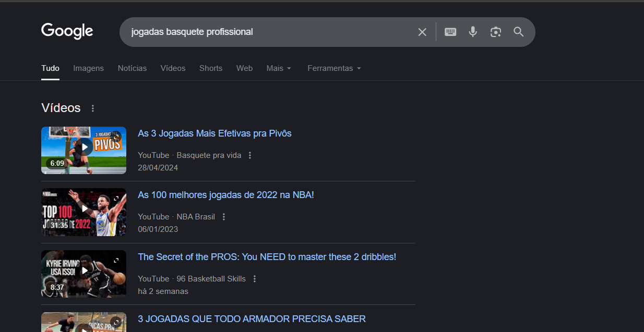The height and width of the screenshot is (332, 644).
Task: Click the date '28/04/2024'
Action: click(x=158, y=168)
